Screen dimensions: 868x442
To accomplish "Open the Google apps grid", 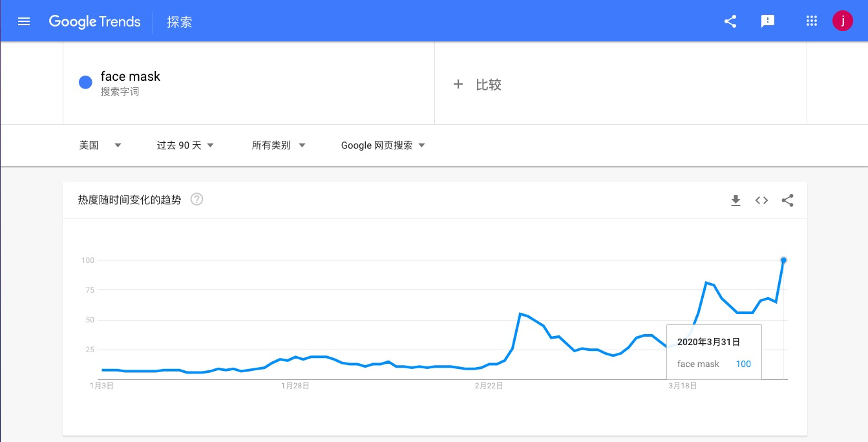I will pos(812,21).
